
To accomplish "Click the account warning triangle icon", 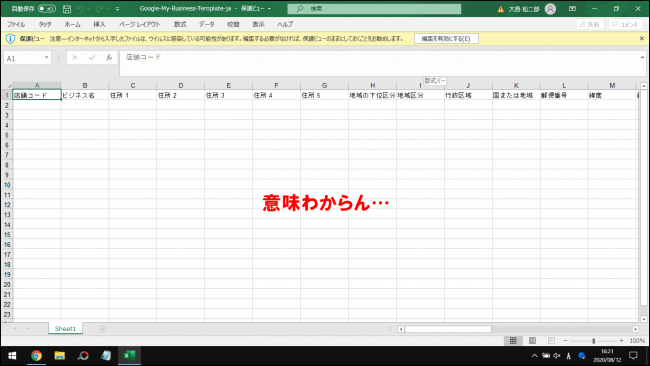I will tap(500, 9).
